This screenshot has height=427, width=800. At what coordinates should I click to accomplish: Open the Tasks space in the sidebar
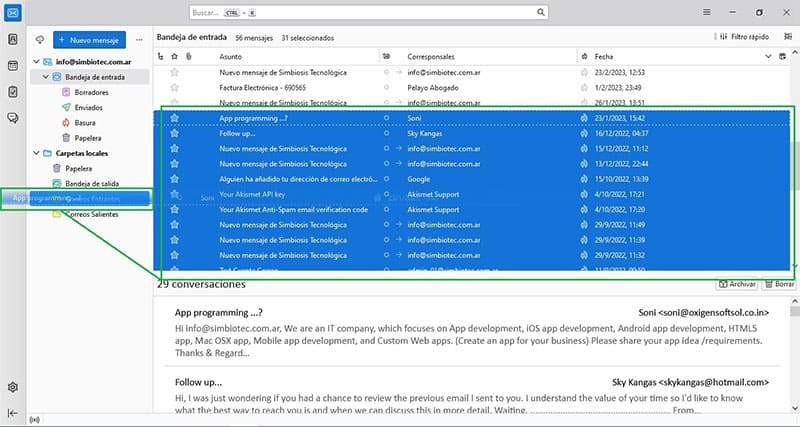coord(13,92)
